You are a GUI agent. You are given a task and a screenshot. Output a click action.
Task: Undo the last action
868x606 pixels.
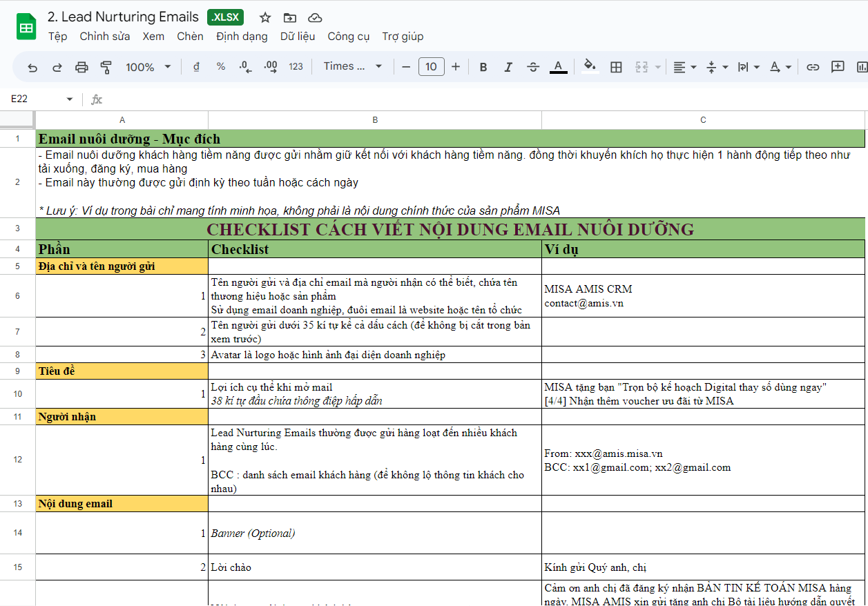[x=32, y=67]
